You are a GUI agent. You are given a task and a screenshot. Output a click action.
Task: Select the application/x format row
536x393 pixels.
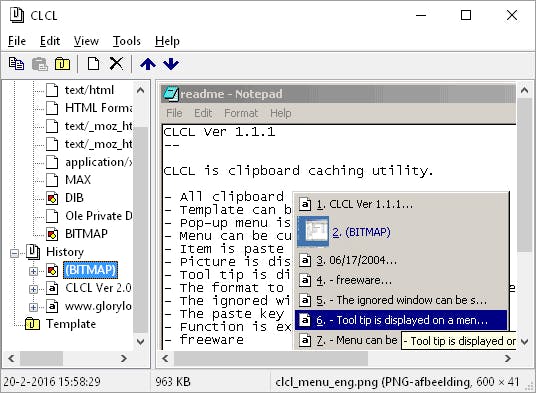coord(98,162)
